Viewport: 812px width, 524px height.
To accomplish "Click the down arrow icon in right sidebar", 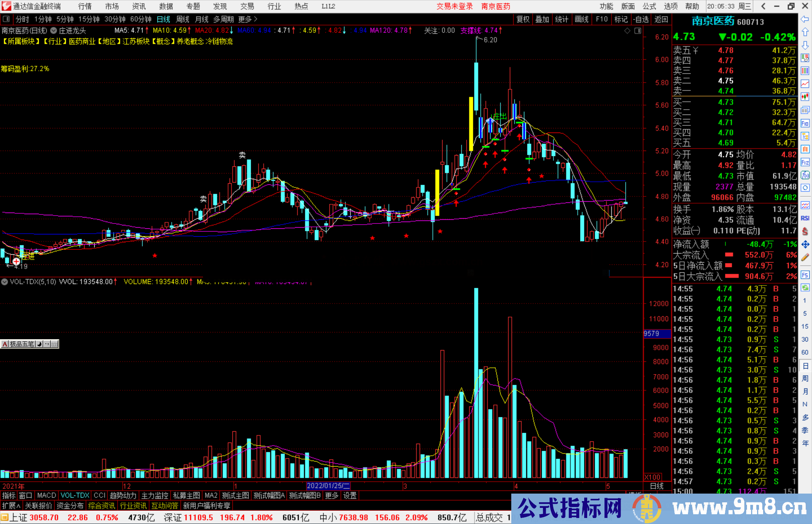I will [x=805, y=45].
